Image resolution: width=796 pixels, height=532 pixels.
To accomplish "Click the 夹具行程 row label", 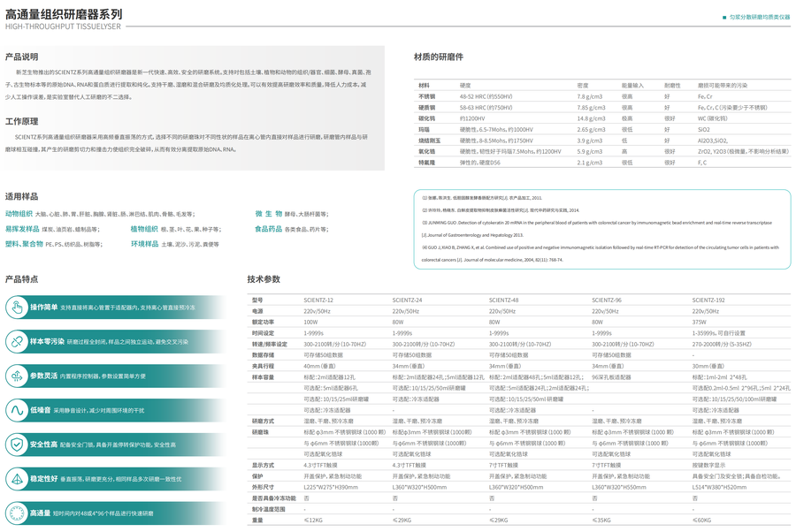I will click(263, 366).
